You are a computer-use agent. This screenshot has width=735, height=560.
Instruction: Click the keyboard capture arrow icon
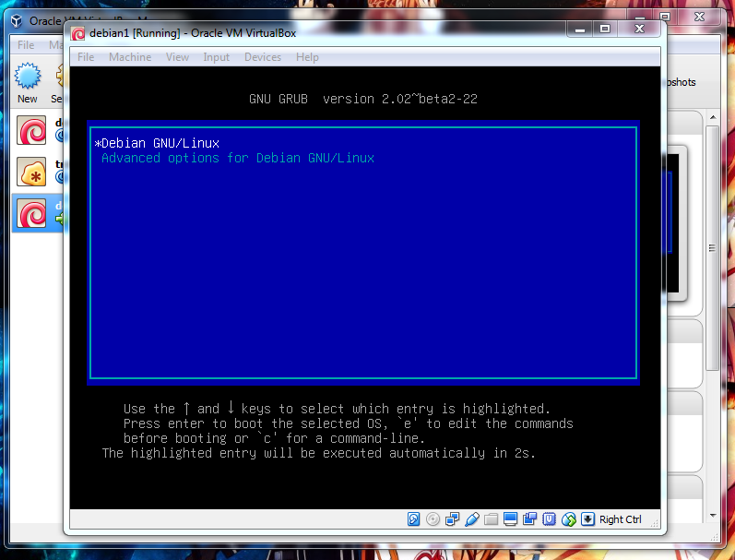click(x=587, y=519)
